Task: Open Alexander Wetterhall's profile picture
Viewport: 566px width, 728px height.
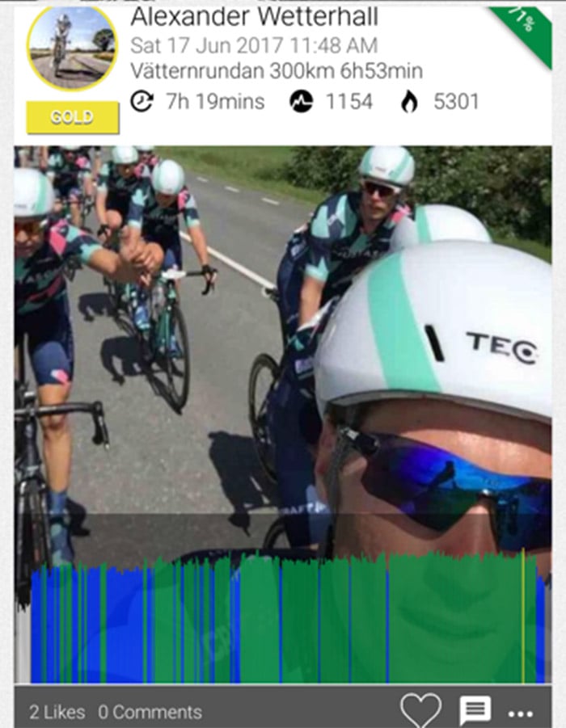Action: click(72, 48)
